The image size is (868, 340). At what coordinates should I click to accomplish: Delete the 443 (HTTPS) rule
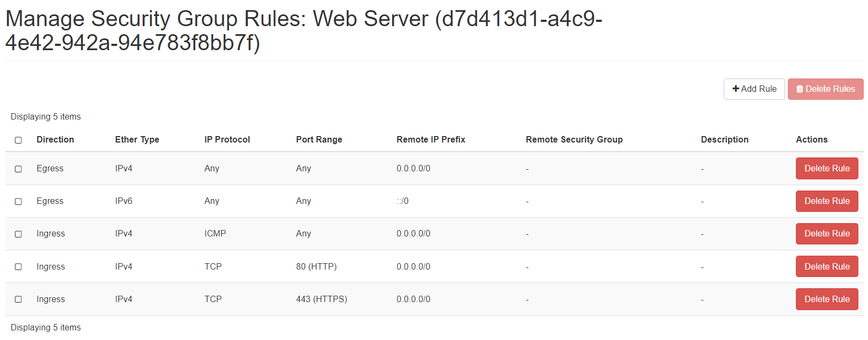[x=827, y=299]
